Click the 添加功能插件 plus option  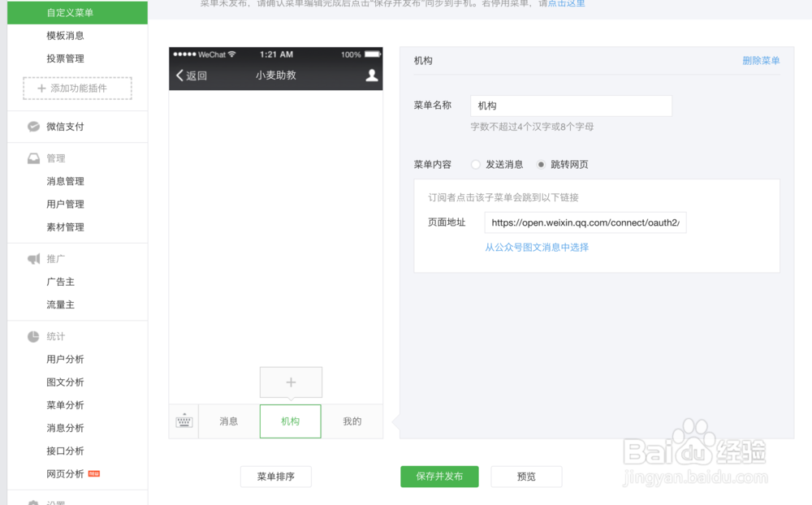click(x=76, y=88)
